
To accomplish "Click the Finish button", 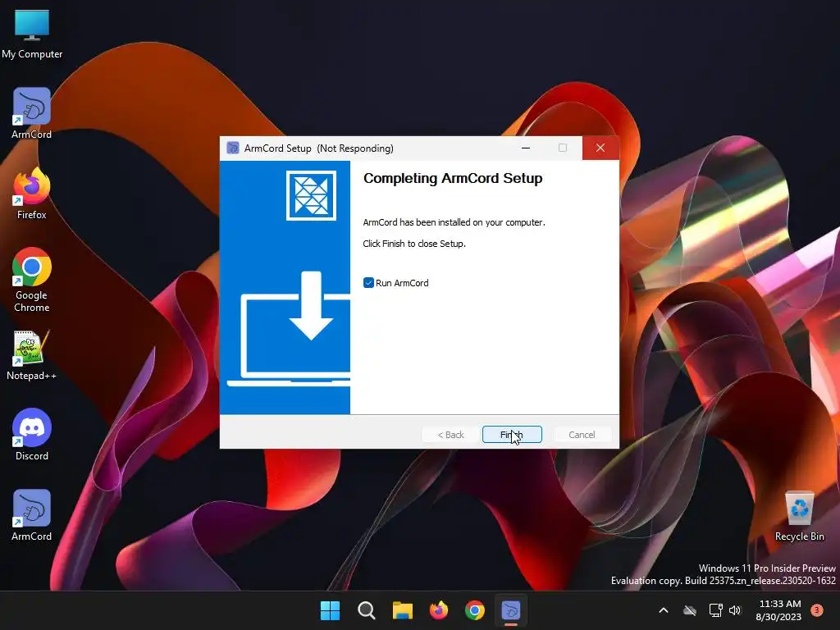I will point(512,435).
